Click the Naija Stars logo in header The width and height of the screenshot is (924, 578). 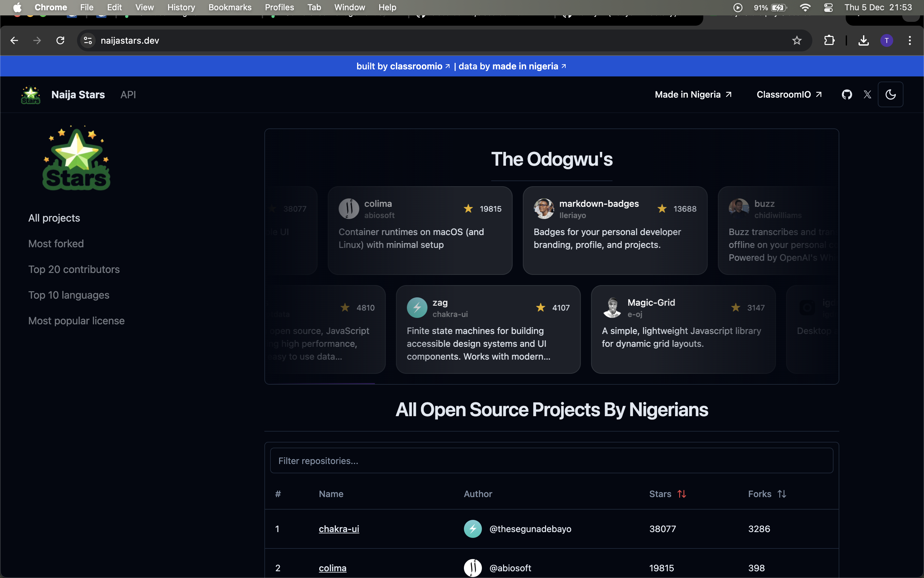[x=30, y=95]
